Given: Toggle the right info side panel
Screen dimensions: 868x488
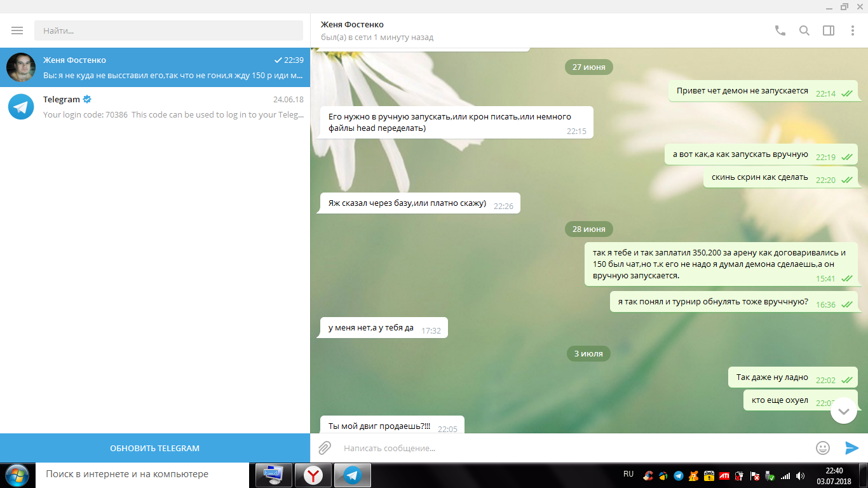Looking at the screenshot, I should 828,30.
